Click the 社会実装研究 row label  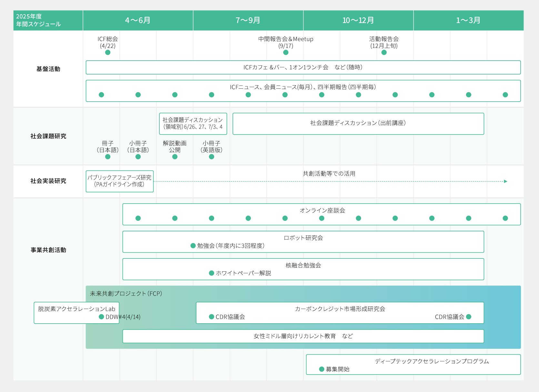click(48, 181)
